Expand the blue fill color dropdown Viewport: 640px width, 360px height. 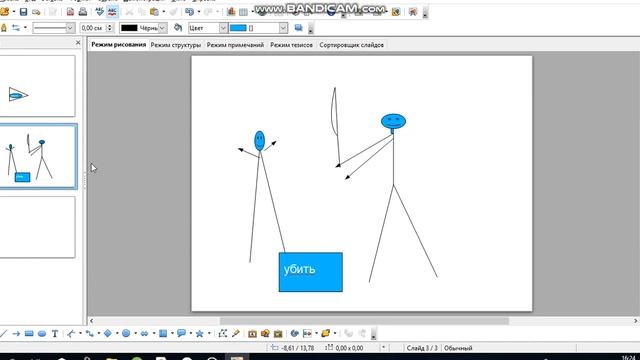coord(283,28)
